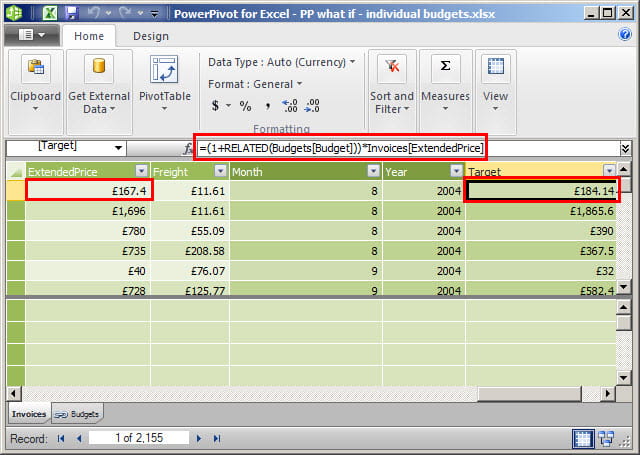Image resolution: width=640 pixels, height=455 pixels.
Task: Click the fx insert function icon
Action: pos(187,149)
